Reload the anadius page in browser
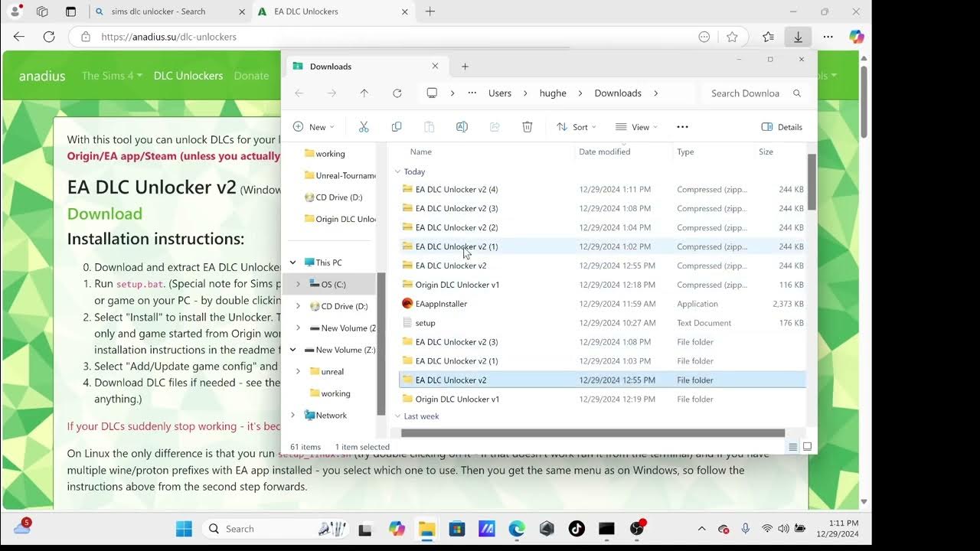 coord(49,37)
